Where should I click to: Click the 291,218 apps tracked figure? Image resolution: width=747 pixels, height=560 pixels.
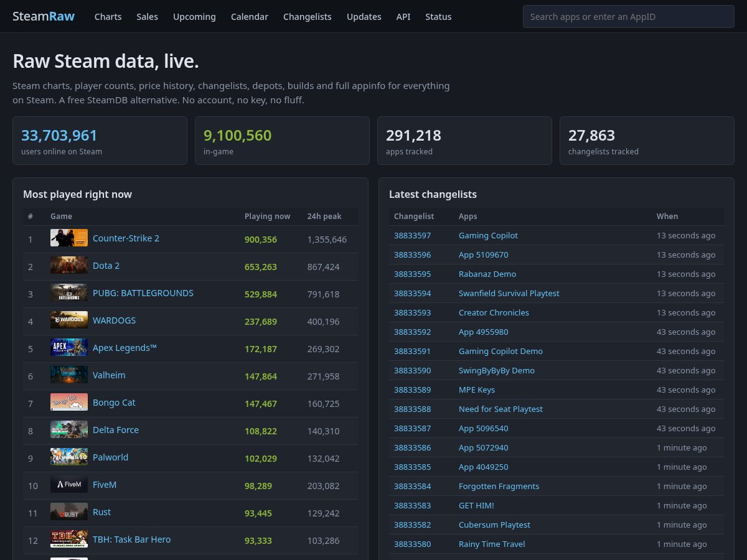point(413,136)
